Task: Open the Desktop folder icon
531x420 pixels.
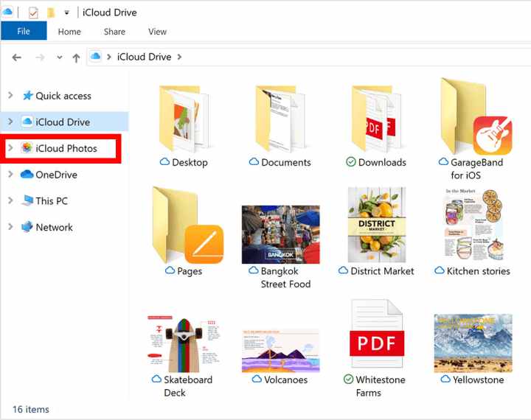Action: 184,119
